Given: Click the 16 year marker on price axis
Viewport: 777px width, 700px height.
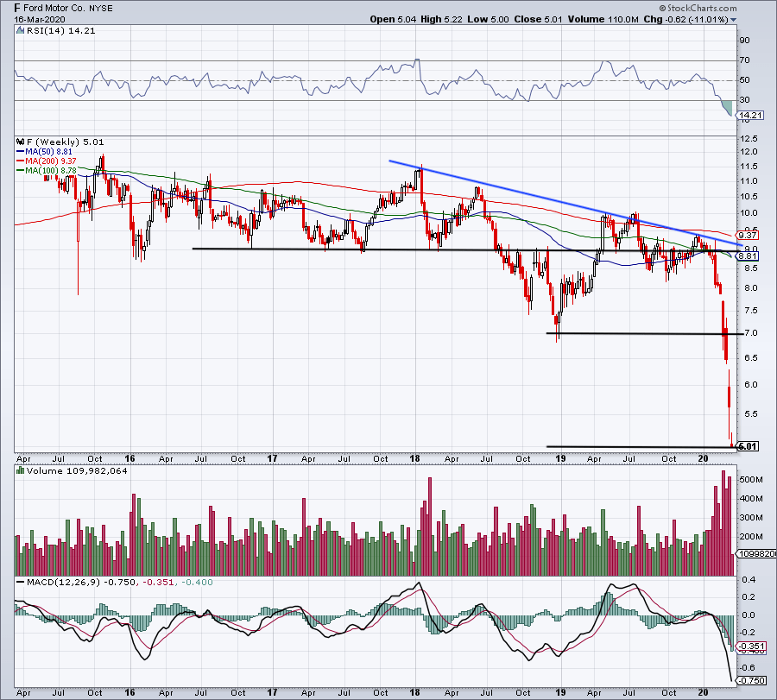Looking at the screenshot, I should [129, 458].
